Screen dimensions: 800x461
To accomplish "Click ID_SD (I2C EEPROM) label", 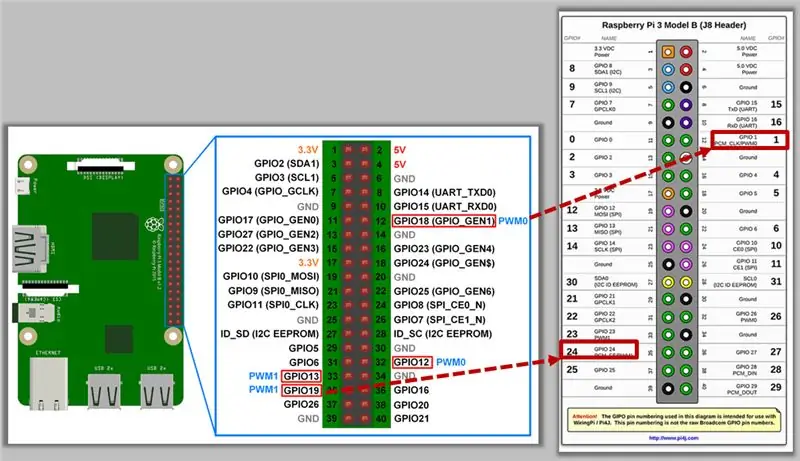I will click(x=270, y=334).
